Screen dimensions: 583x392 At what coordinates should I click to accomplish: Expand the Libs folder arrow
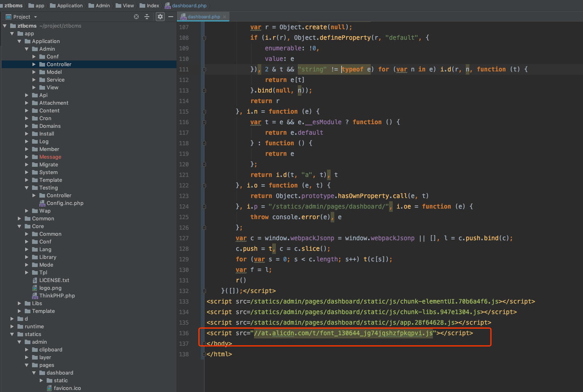click(19, 303)
